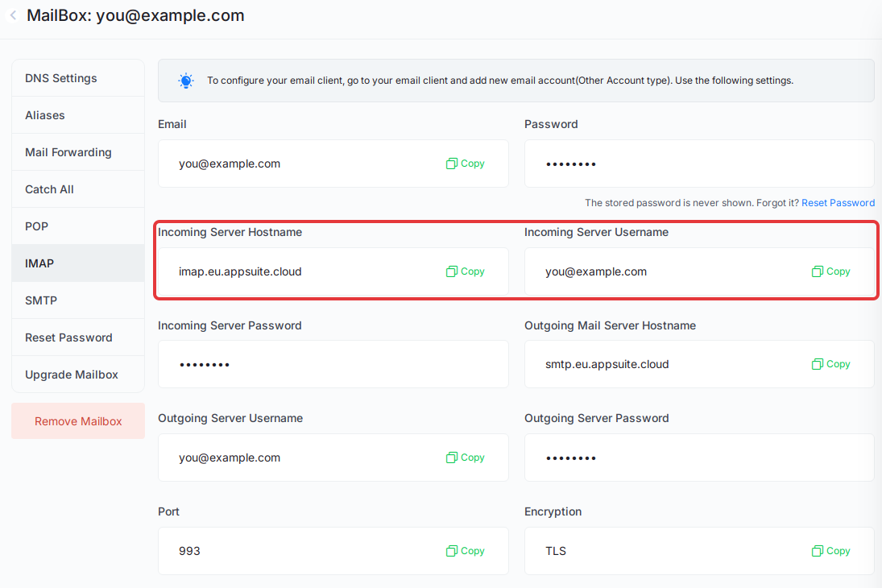Copy the Outgoing Mail Server Hostname
Viewport: 882px width, 588px height.
coord(830,365)
